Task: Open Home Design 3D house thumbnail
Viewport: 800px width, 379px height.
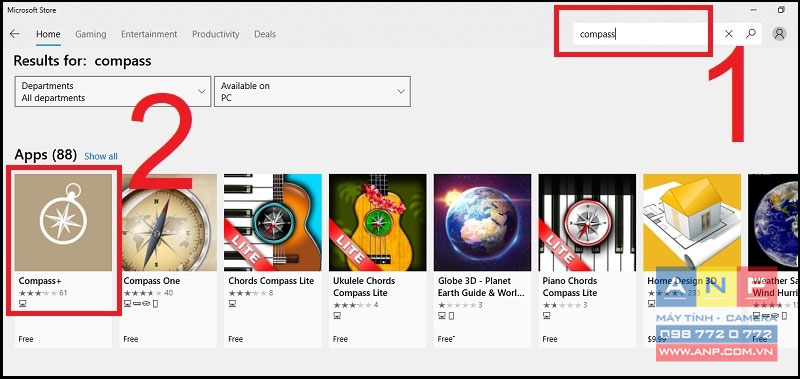Action: coord(692,222)
